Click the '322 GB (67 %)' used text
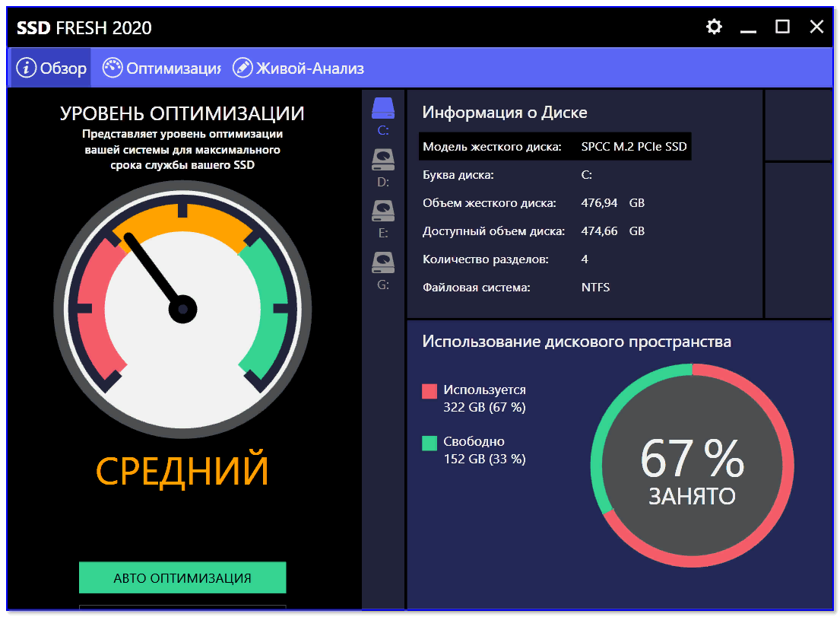 tap(484, 407)
